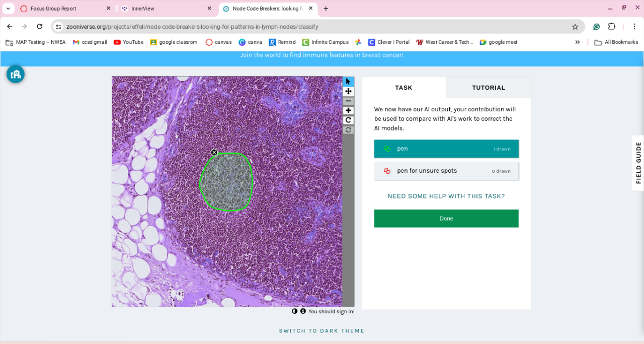Click the tissue image subject
Image resolution: width=644 pixels, height=344 pixels.
coord(227,191)
